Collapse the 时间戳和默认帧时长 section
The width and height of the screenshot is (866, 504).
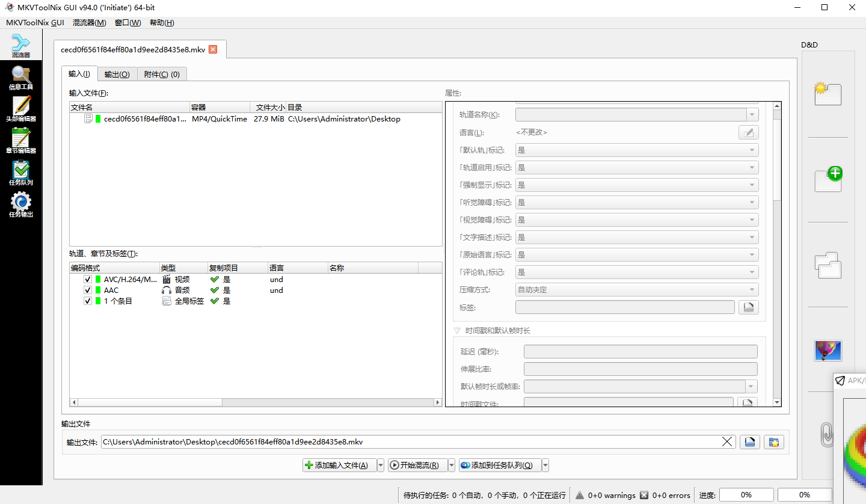[457, 331]
